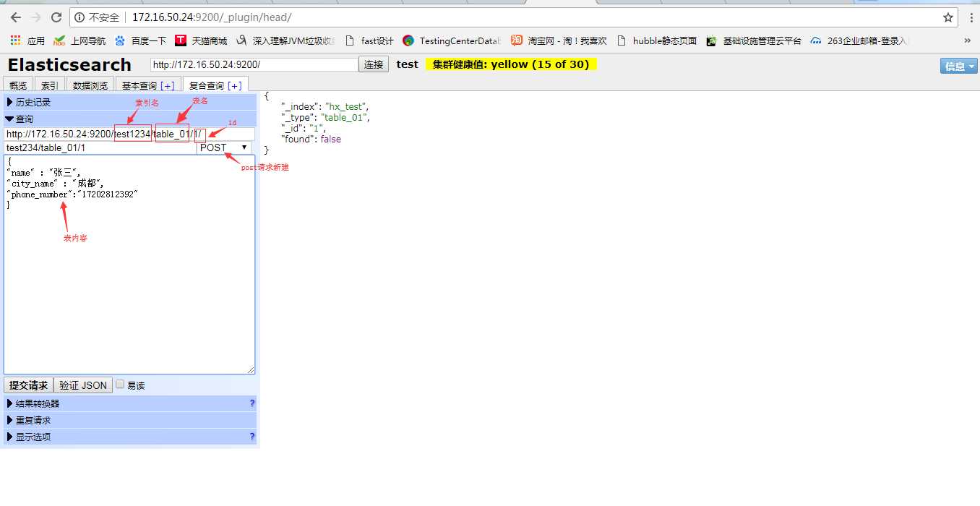Open the 百度一下 bookmark
The image size is (980, 506).
[141, 40]
